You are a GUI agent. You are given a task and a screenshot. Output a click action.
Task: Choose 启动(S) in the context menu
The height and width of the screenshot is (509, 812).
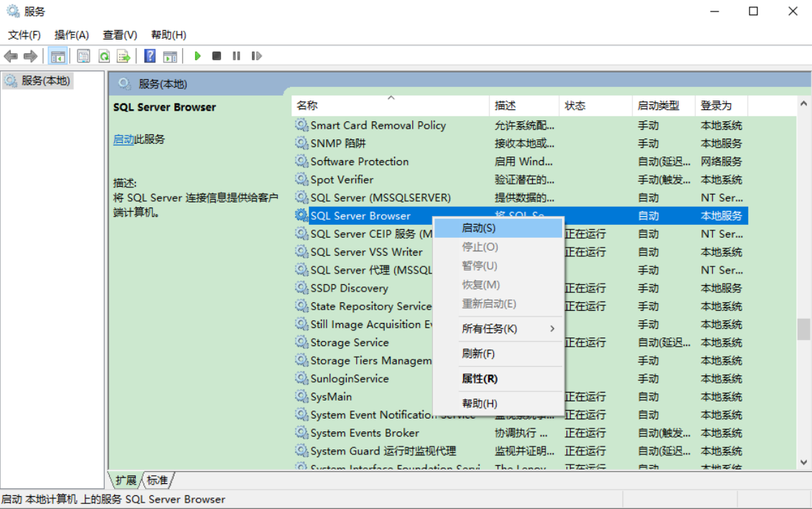coord(498,228)
